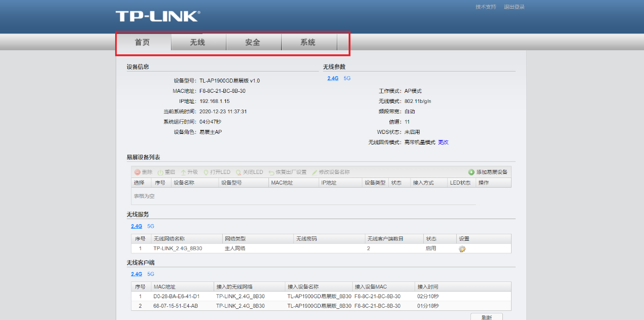Viewport: 644px width, 320px height.
Task: Click the 启用 status cell
Action: (x=431, y=248)
